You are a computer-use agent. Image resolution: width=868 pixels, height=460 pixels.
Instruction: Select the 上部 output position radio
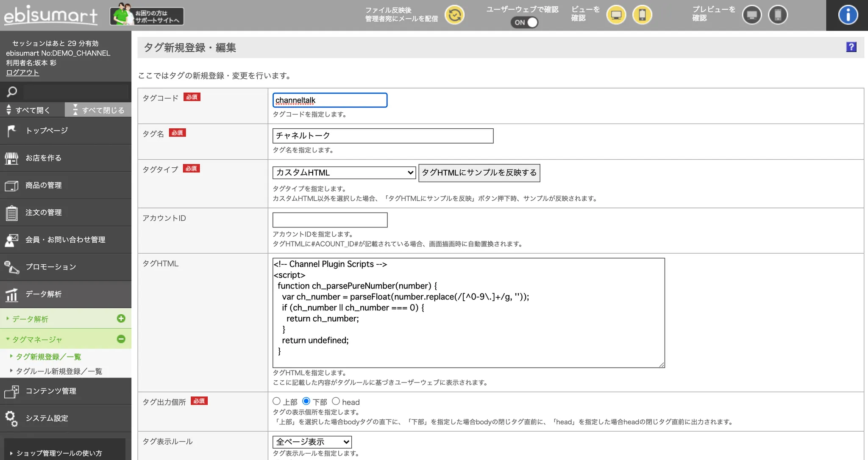pos(277,401)
